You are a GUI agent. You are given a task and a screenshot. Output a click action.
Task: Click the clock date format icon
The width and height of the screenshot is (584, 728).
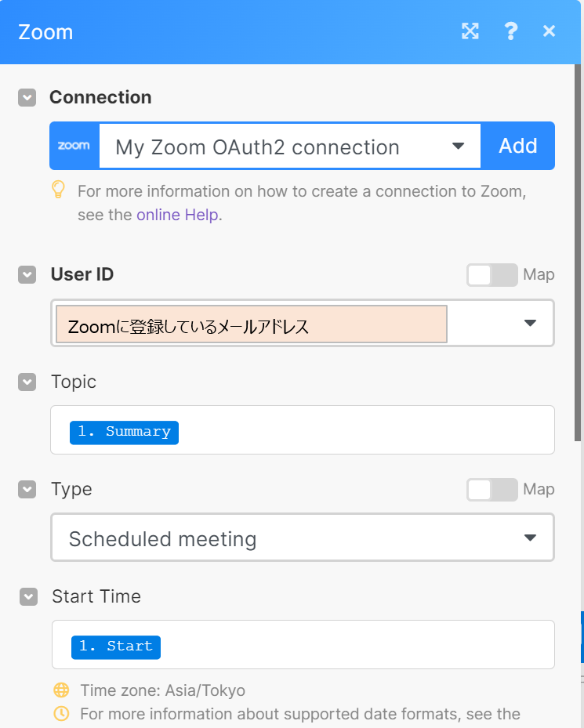(x=61, y=714)
